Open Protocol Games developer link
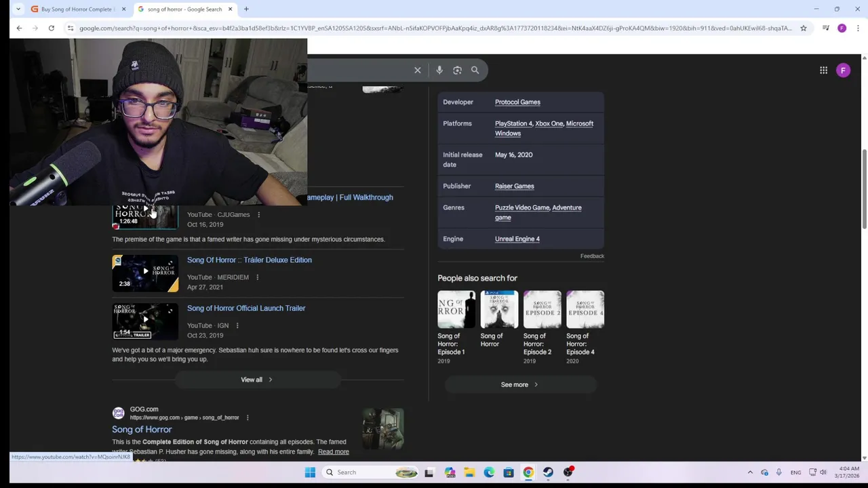 pos(517,102)
